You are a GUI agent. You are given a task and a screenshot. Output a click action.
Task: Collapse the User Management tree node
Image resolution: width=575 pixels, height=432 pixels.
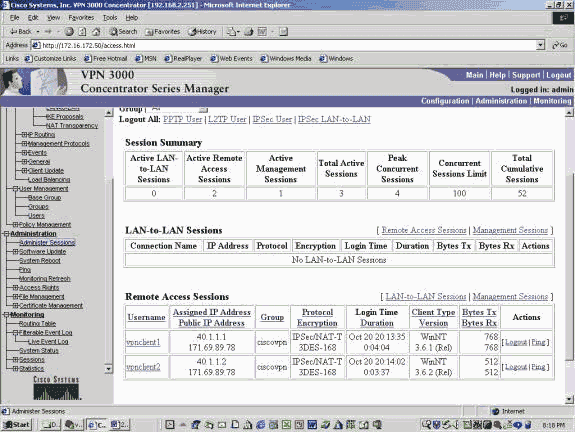point(15,188)
